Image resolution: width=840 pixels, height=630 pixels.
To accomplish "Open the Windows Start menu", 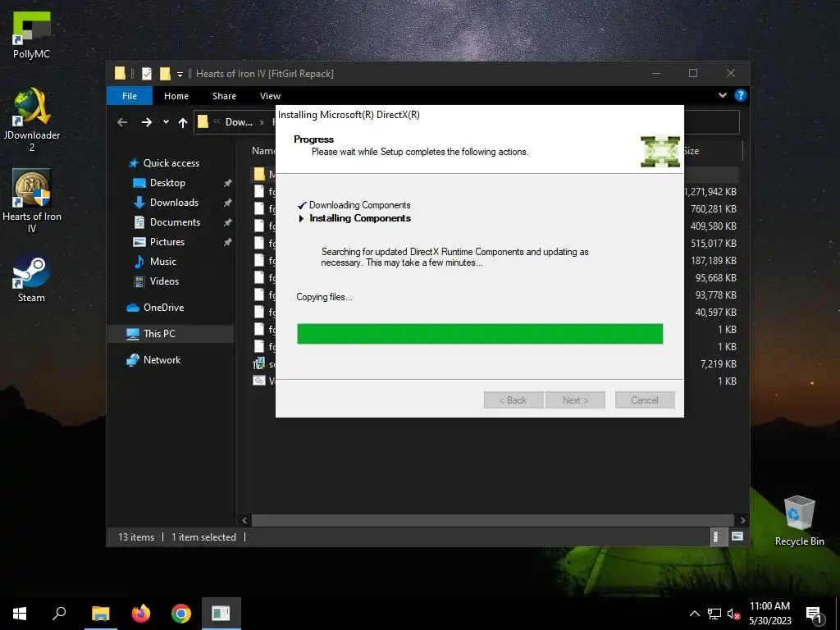I will (x=20, y=614).
